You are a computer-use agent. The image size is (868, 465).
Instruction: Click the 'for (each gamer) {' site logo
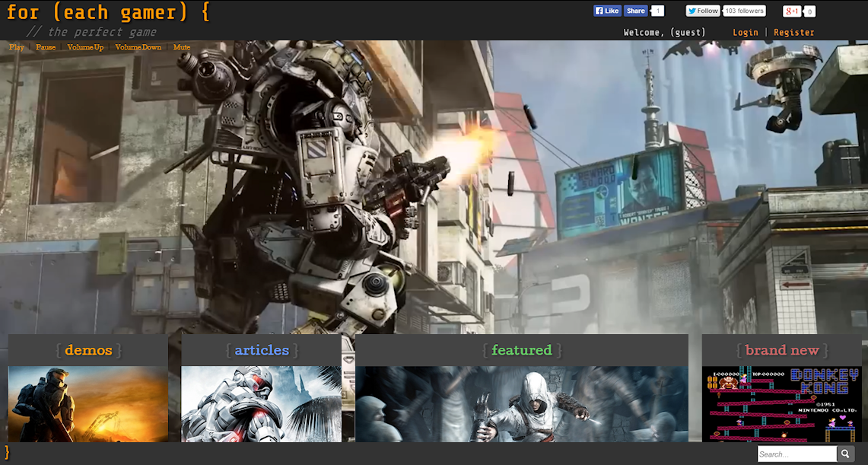point(108,11)
